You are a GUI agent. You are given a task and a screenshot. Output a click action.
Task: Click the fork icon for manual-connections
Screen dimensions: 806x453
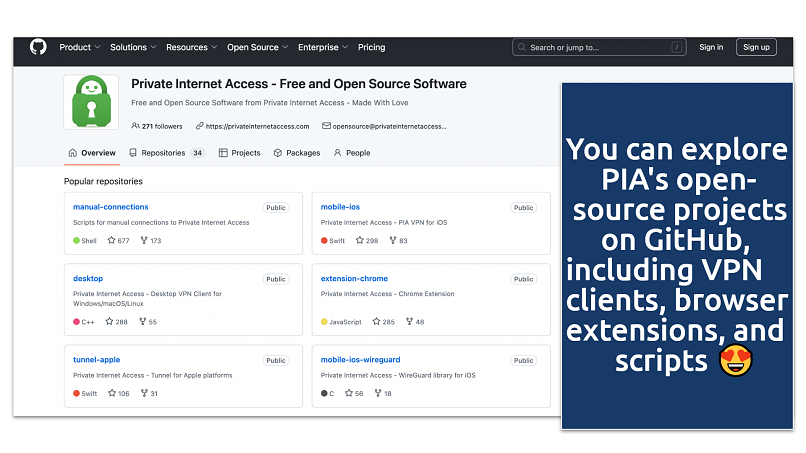[x=144, y=240]
